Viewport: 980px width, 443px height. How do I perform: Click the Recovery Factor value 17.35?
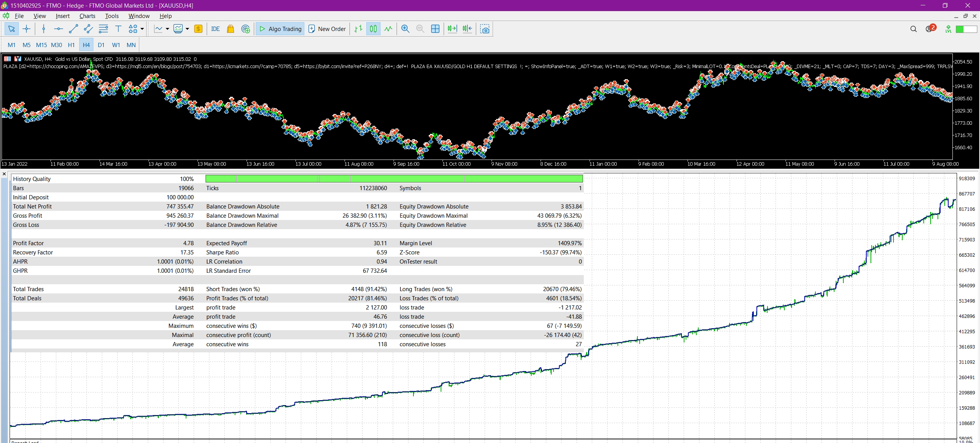[x=187, y=252]
